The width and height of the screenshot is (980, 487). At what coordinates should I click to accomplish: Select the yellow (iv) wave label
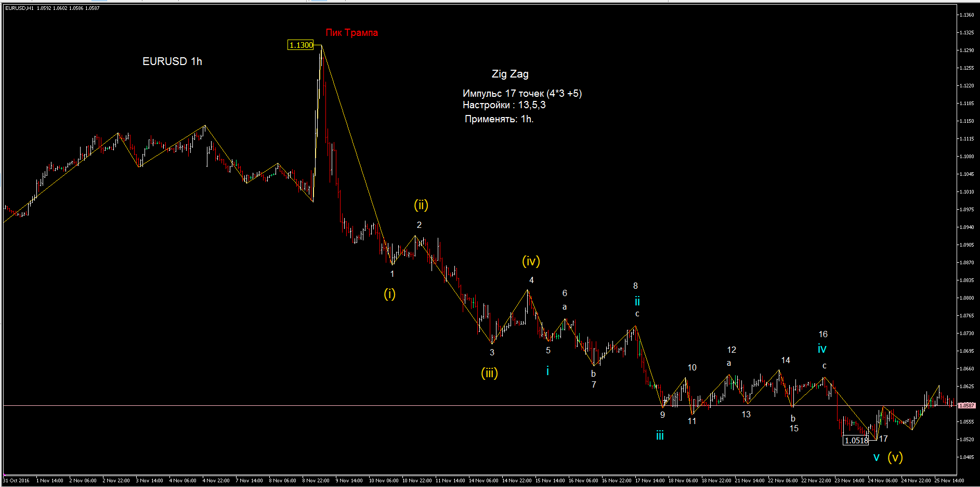531,261
